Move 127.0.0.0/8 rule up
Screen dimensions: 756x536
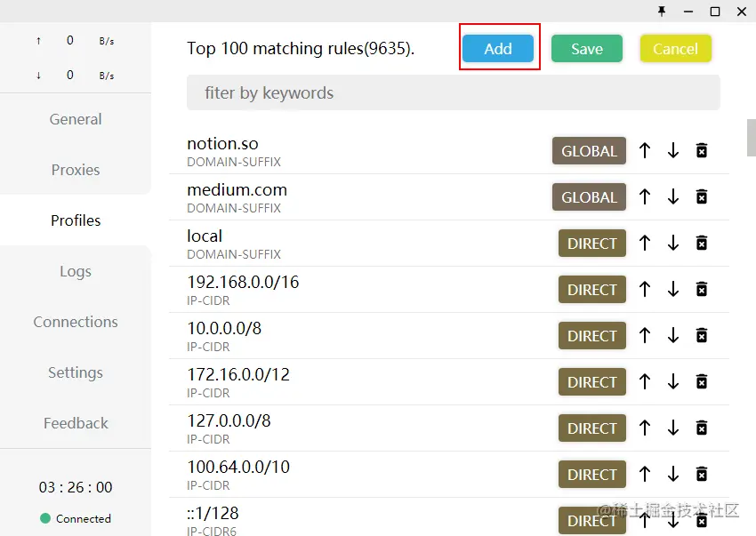click(x=645, y=428)
